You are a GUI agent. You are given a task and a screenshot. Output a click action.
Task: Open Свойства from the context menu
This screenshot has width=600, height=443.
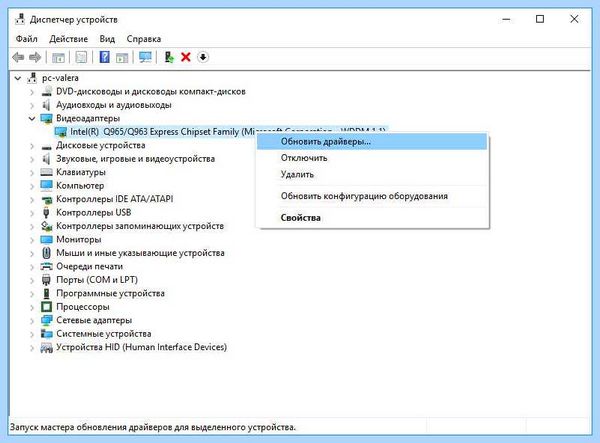[372, 218]
